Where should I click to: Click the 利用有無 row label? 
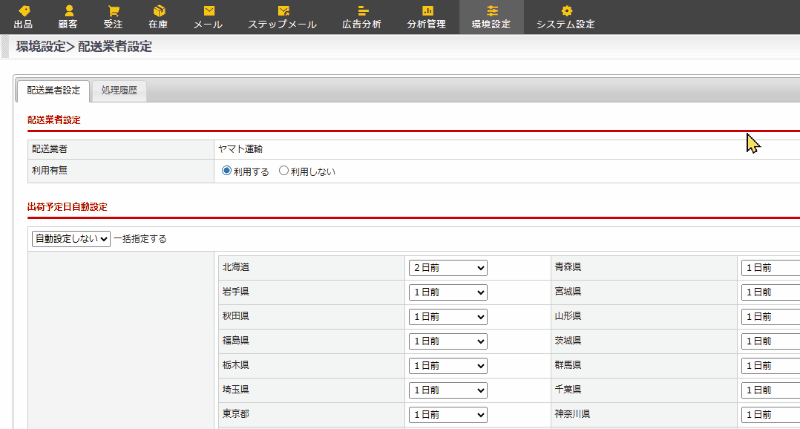pyautogui.click(x=49, y=170)
